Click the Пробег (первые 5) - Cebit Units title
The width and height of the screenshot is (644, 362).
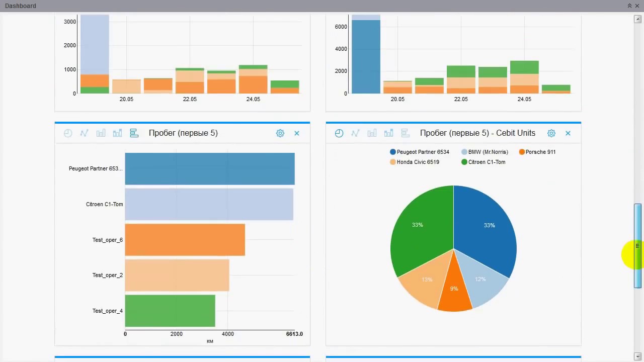point(477,133)
